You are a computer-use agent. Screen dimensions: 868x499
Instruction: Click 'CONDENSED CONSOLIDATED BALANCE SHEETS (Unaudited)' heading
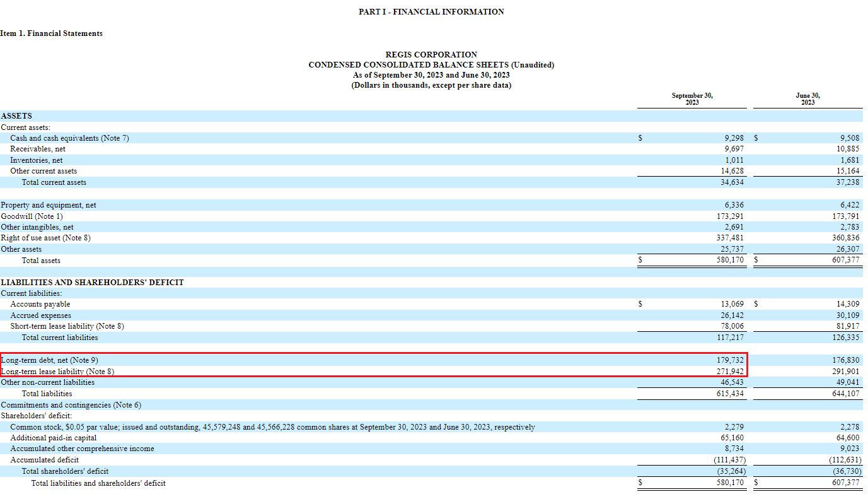(431, 65)
